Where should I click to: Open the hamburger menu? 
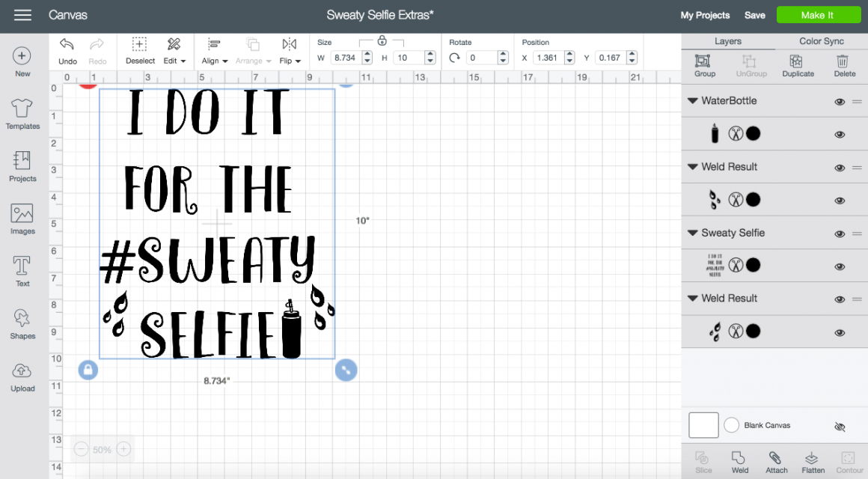coord(22,15)
